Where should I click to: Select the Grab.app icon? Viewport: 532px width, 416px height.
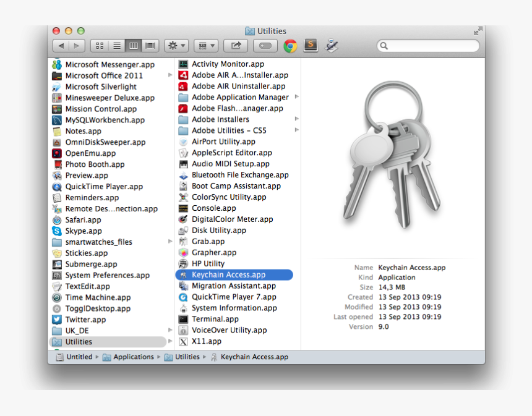183,242
